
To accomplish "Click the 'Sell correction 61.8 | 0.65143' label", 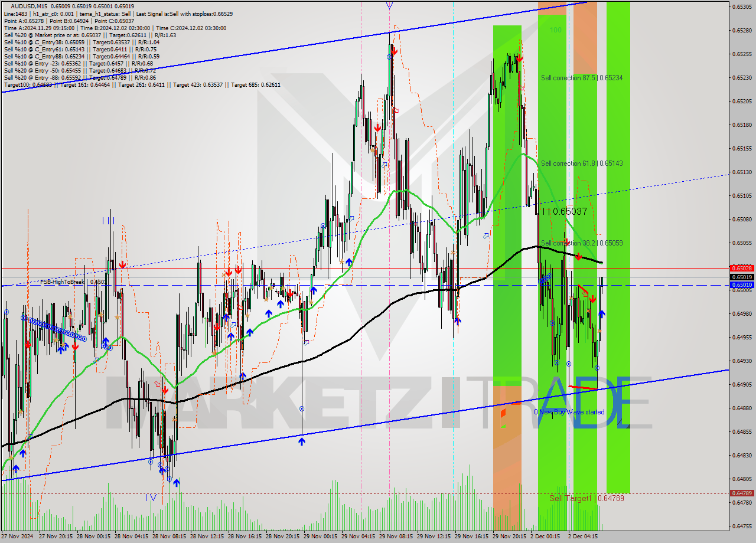I will pyautogui.click(x=582, y=163).
